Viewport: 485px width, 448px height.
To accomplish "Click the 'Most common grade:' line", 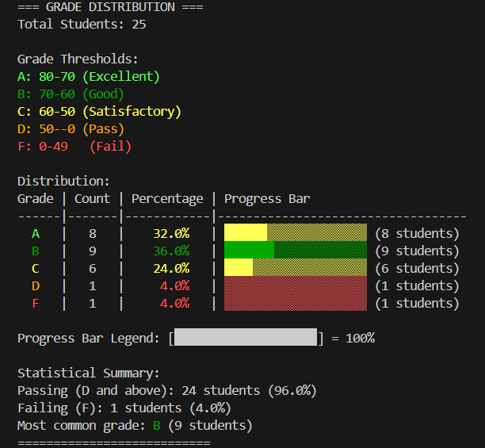I will coord(135,426).
